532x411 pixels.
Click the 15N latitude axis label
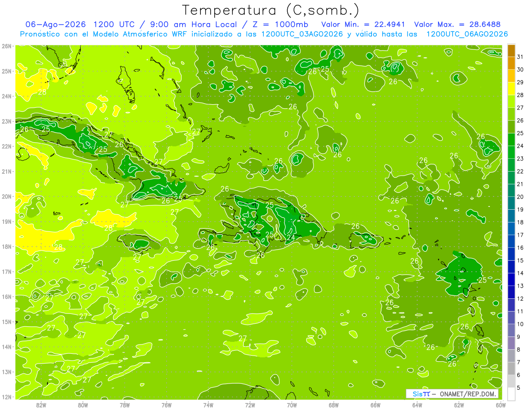pyautogui.click(x=6, y=322)
